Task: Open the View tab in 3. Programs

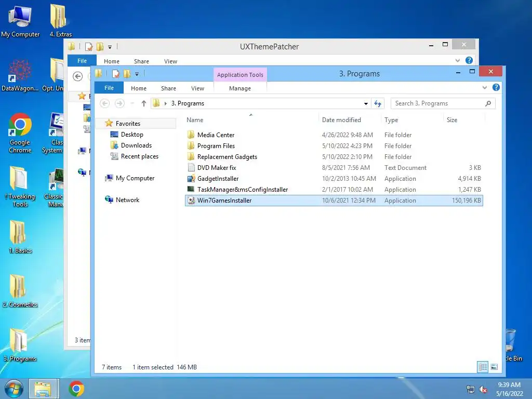Action: coord(197,88)
